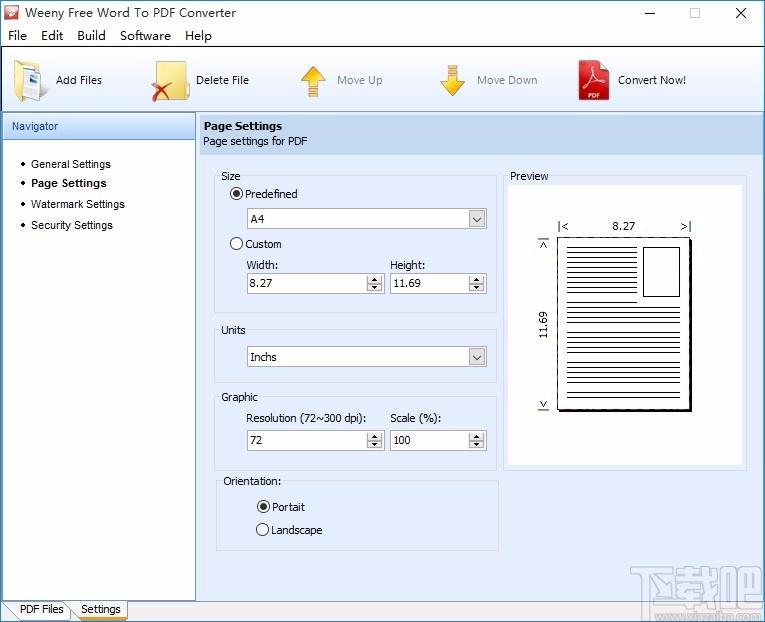The height and width of the screenshot is (622, 765).
Task: Click the Convert Now! label
Action: 652,80
